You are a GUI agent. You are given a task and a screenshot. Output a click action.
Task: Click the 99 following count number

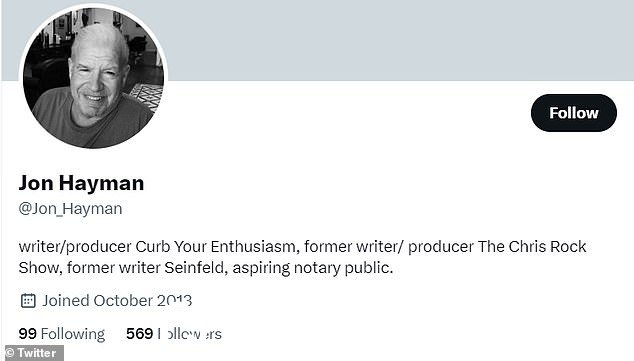tap(27, 334)
